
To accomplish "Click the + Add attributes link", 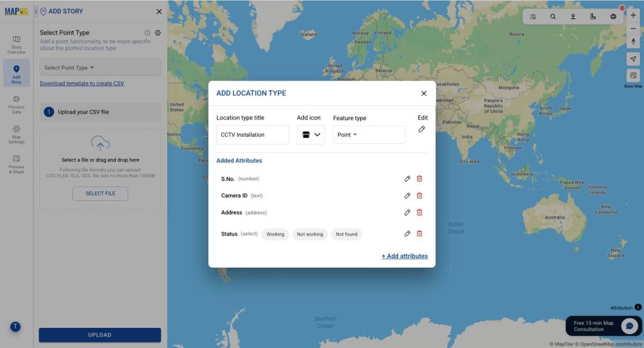I will tap(404, 256).
